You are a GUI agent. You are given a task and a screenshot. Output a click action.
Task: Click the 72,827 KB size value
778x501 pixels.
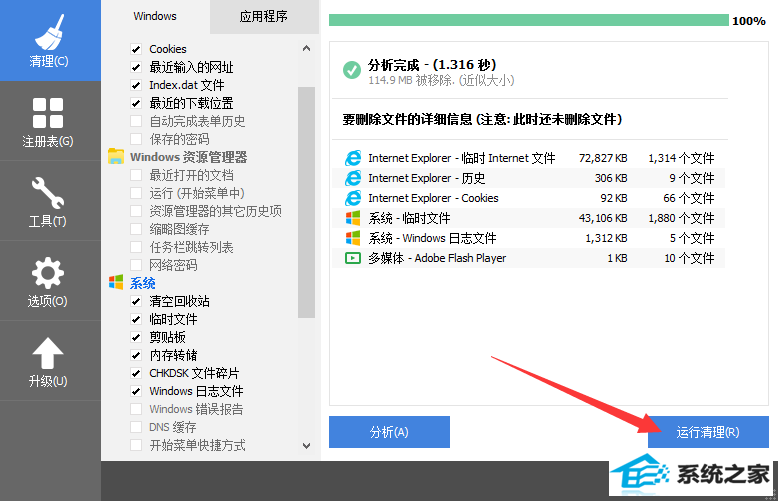[603, 158]
